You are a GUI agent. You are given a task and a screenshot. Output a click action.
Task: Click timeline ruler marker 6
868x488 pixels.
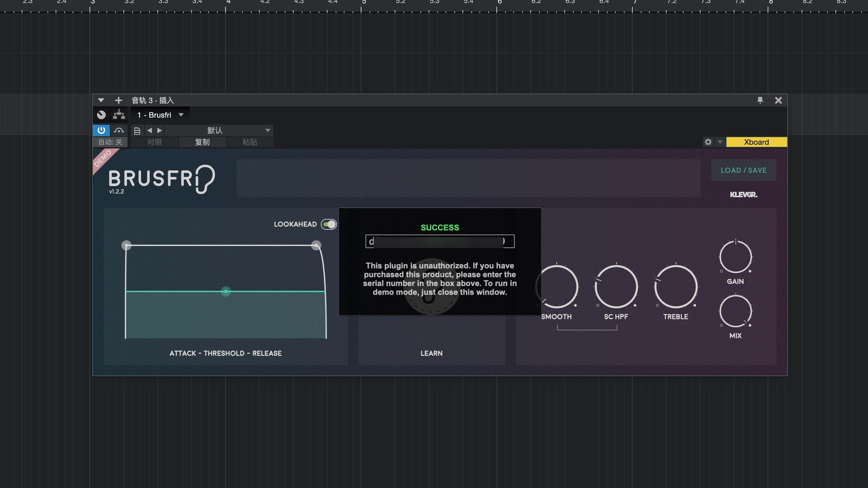tap(499, 3)
